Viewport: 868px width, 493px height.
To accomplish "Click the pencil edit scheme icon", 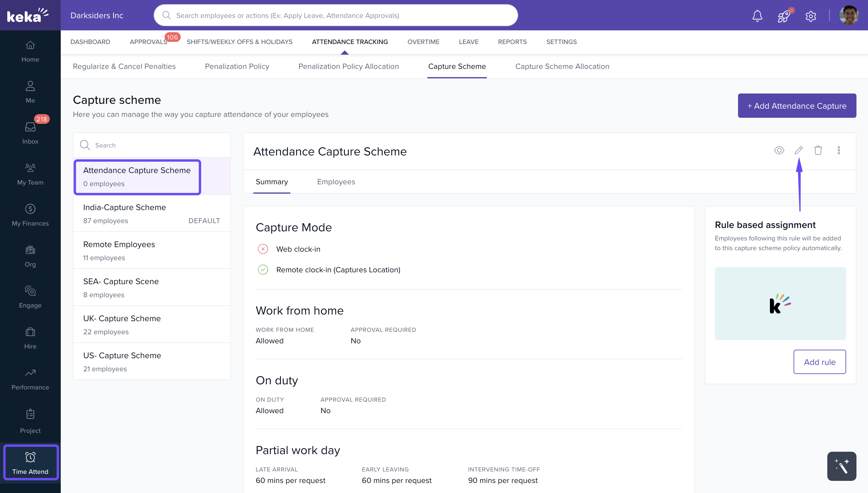I will click(798, 150).
